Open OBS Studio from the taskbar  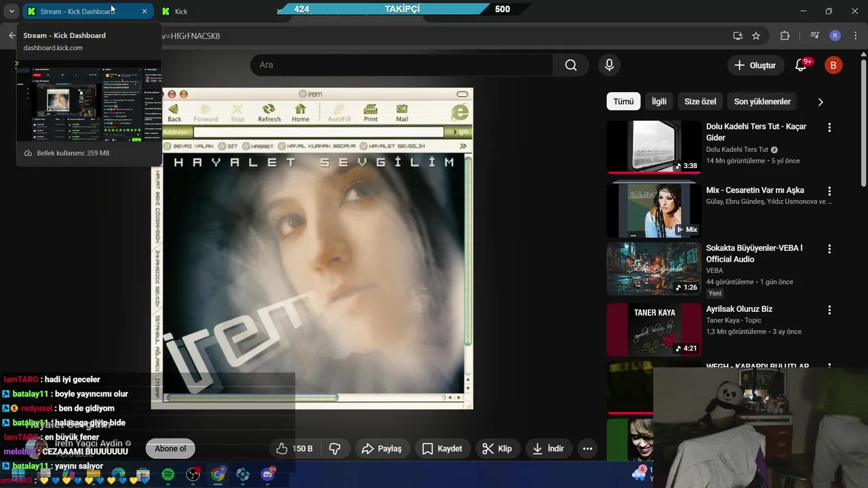click(x=193, y=475)
